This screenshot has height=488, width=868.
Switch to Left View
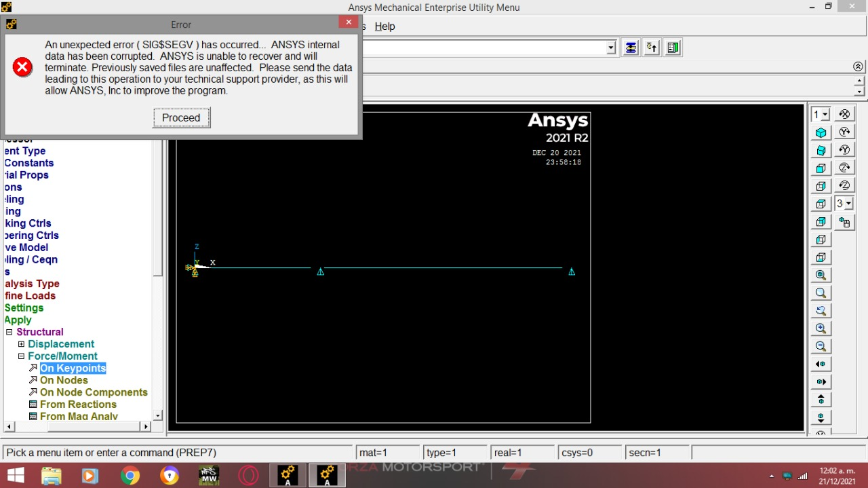point(821,240)
